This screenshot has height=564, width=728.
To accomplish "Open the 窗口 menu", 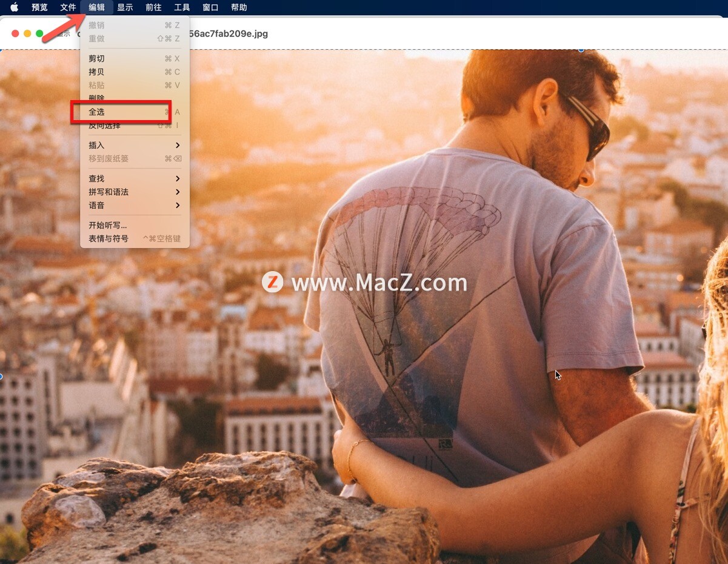I will (x=210, y=7).
